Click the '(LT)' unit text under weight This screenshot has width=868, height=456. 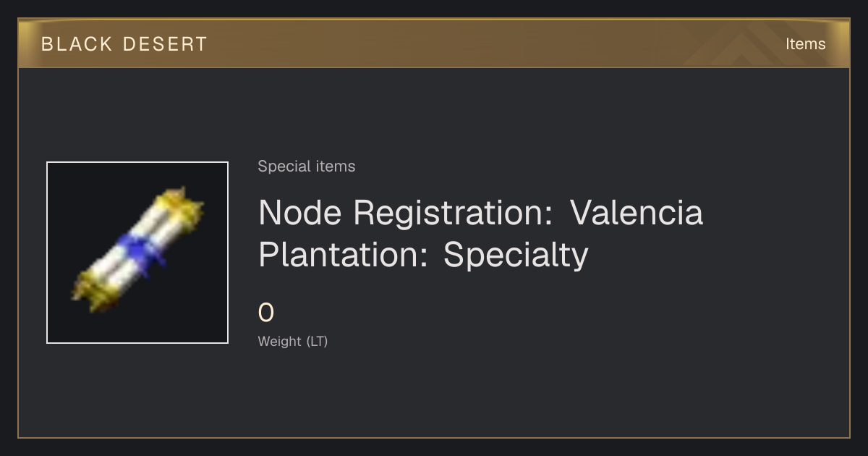pos(317,342)
